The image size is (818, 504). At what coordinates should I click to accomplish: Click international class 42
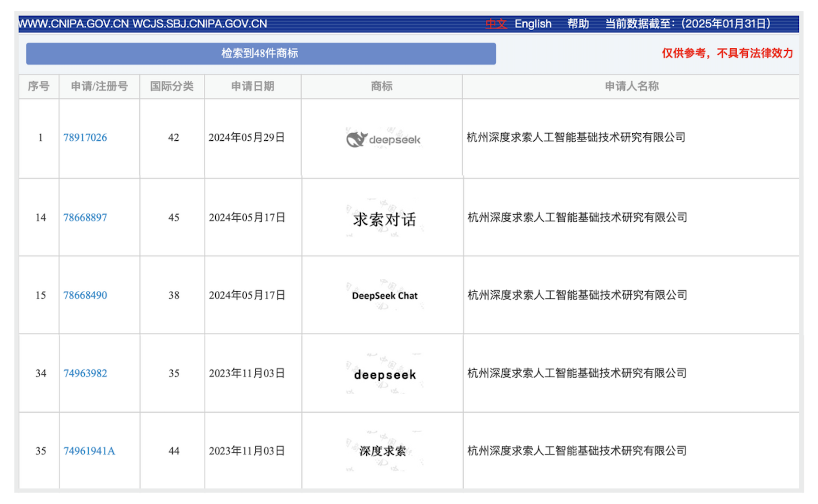(x=173, y=137)
